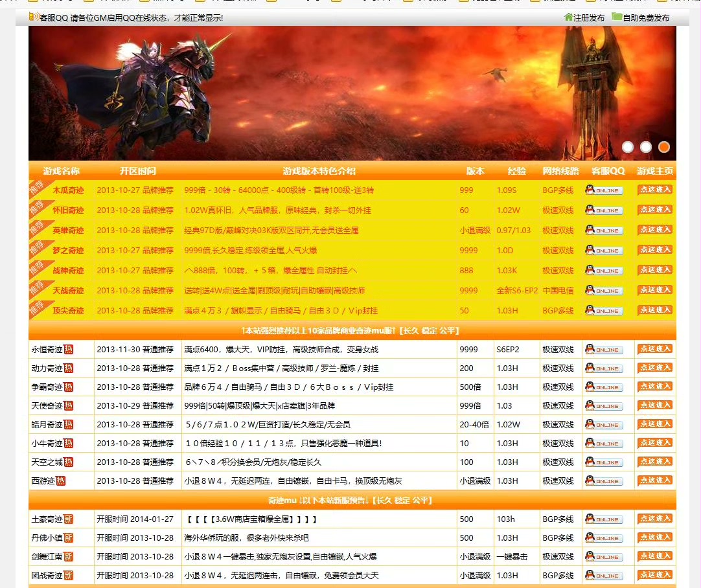Contact QQ service for 西游迹
Viewport: 701px width, 588px height.
click(x=604, y=481)
